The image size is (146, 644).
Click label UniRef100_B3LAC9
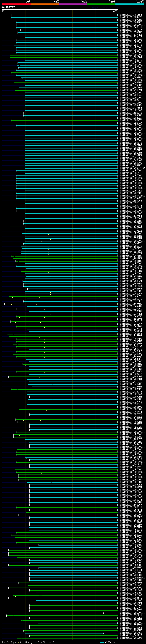[131, 608]
